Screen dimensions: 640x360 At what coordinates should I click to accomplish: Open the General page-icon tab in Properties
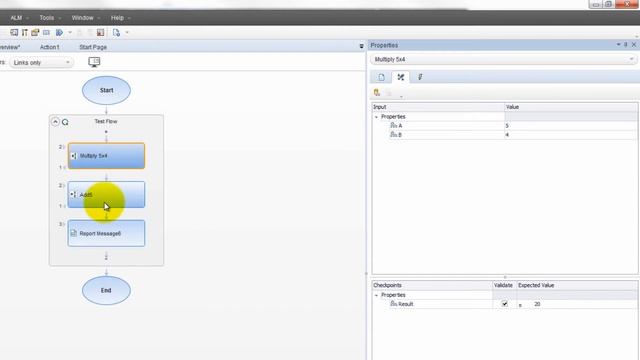click(381, 77)
